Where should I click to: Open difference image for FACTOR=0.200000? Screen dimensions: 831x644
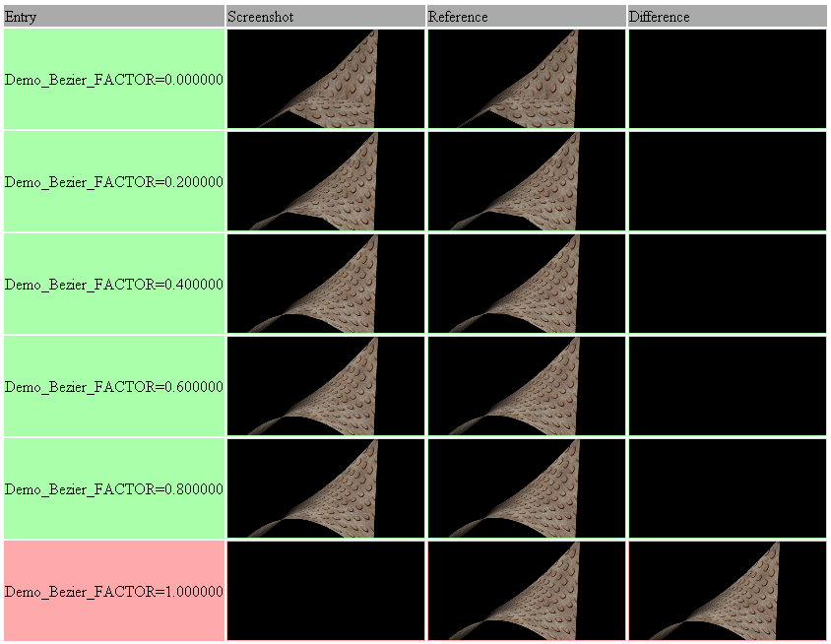click(x=727, y=181)
